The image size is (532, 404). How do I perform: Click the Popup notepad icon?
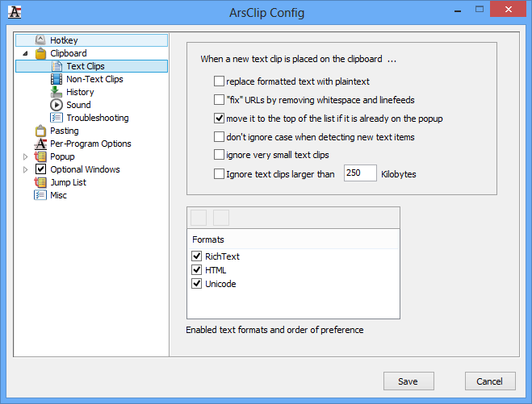40,156
